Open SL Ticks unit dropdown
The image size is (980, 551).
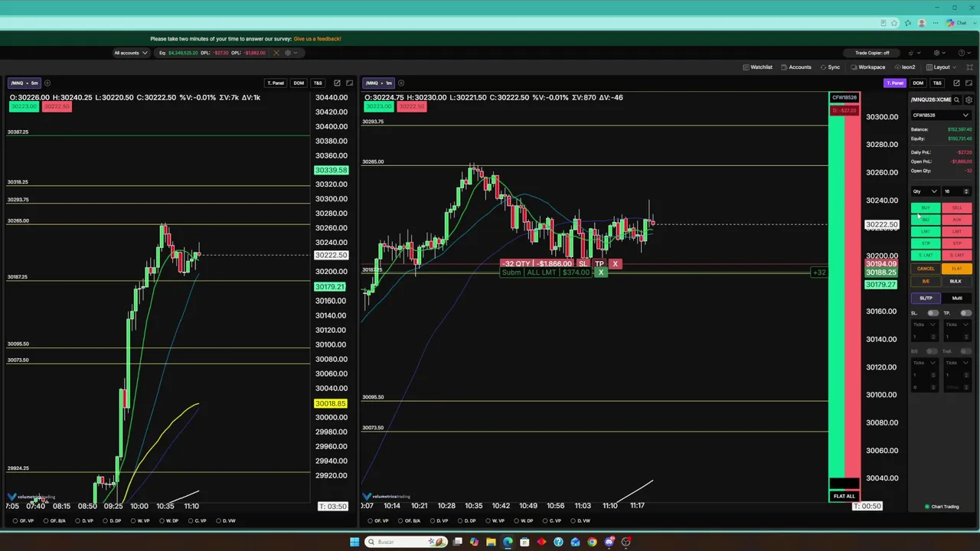pyautogui.click(x=925, y=324)
